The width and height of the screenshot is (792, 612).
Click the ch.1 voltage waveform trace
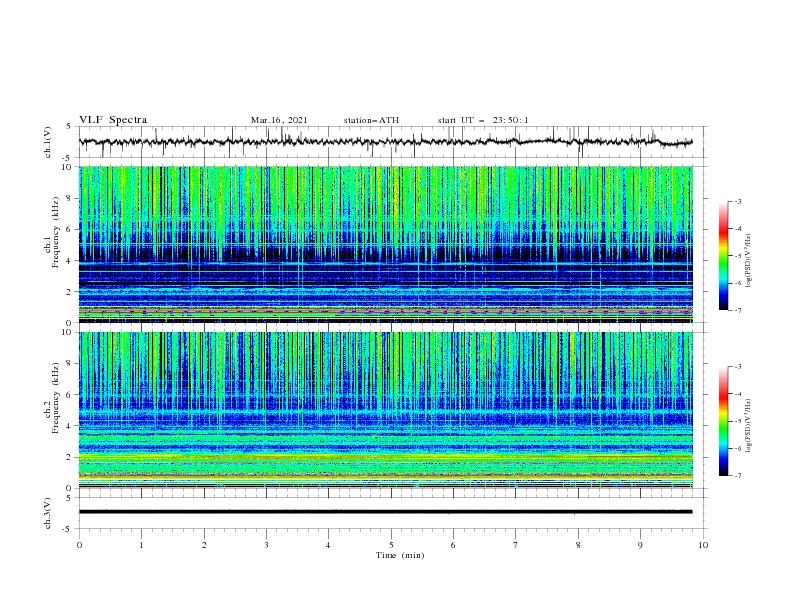(x=385, y=142)
